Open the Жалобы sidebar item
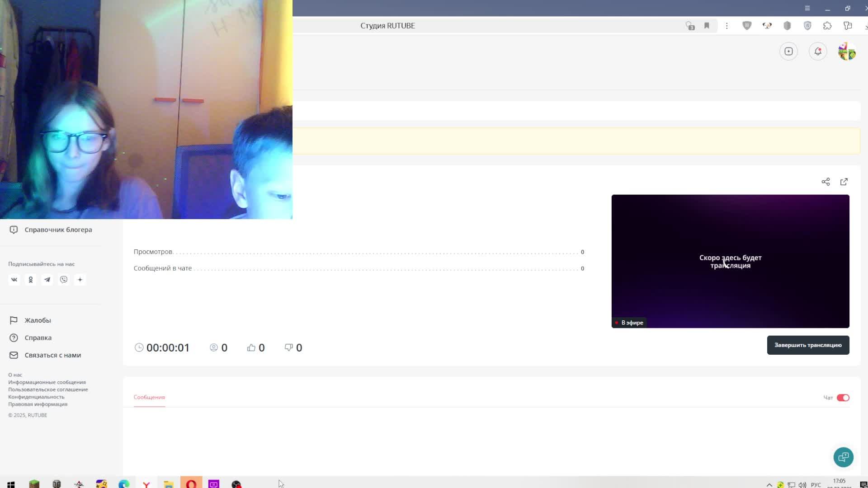The height and width of the screenshot is (488, 868). (x=38, y=320)
